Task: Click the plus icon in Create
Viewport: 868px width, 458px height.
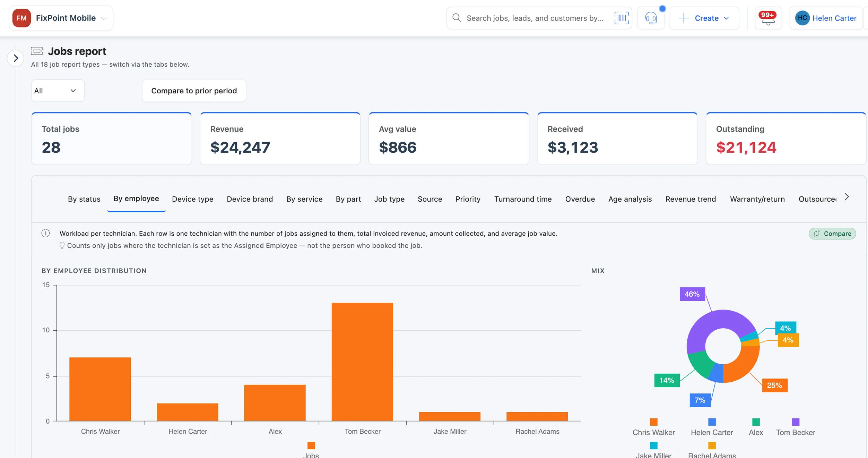Action: pyautogui.click(x=683, y=18)
